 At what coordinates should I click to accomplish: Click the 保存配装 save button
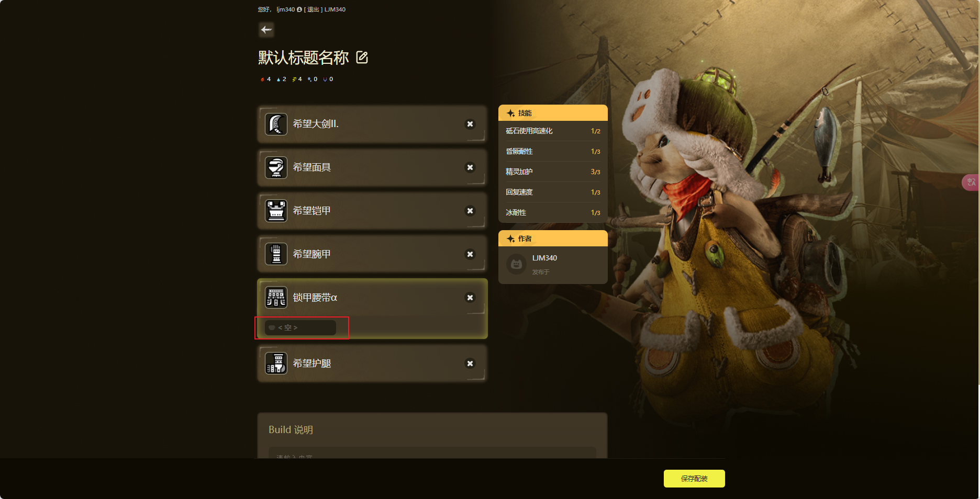pyautogui.click(x=694, y=479)
